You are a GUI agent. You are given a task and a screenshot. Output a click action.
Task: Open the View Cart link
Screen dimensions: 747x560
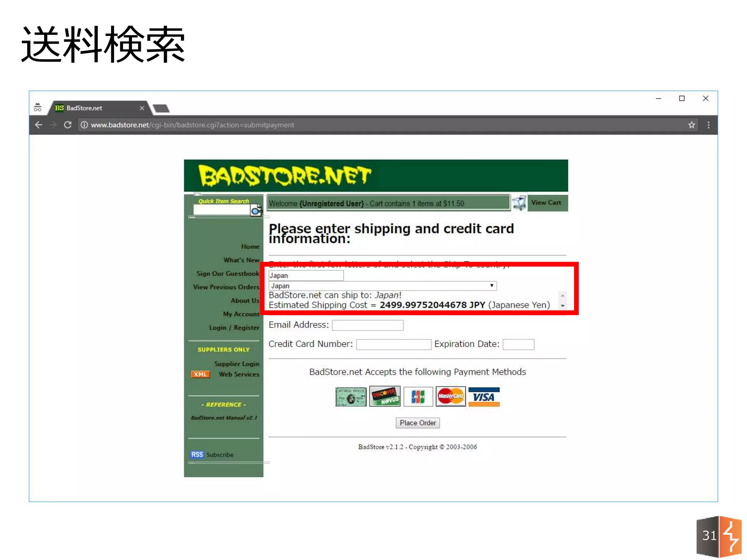click(546, 203)
